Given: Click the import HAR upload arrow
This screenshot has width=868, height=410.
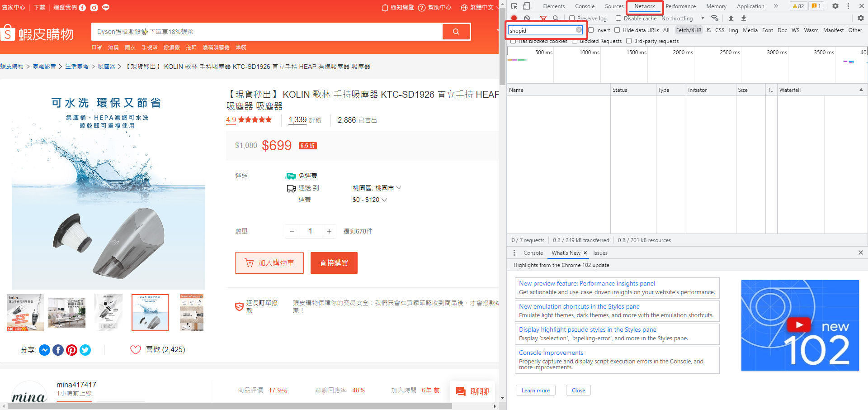Looking at the screenshot, I should click(731, 18).
